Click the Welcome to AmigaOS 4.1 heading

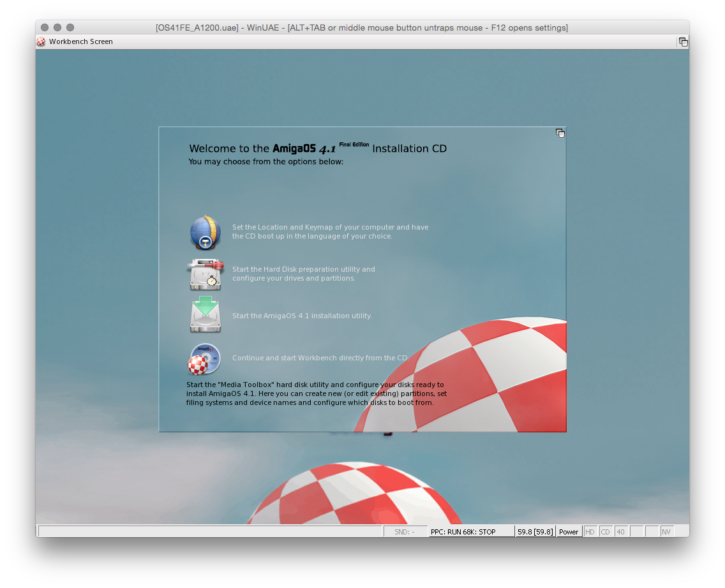[x=318, y=148]
